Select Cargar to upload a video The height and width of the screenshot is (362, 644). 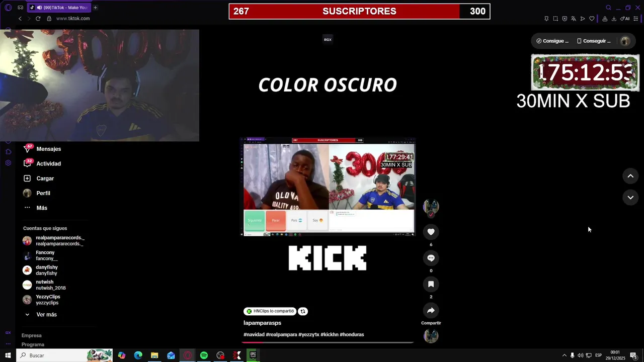point(45,178)
